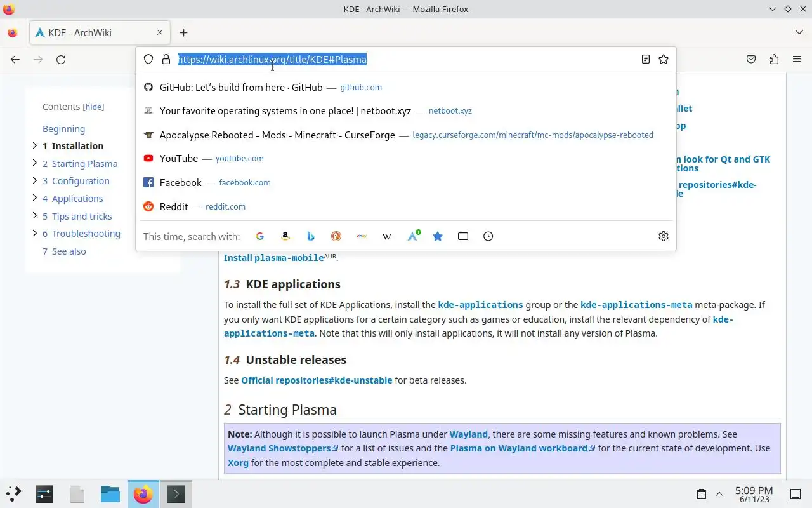Open the Wayland Showstoppers link

(283, 448)
